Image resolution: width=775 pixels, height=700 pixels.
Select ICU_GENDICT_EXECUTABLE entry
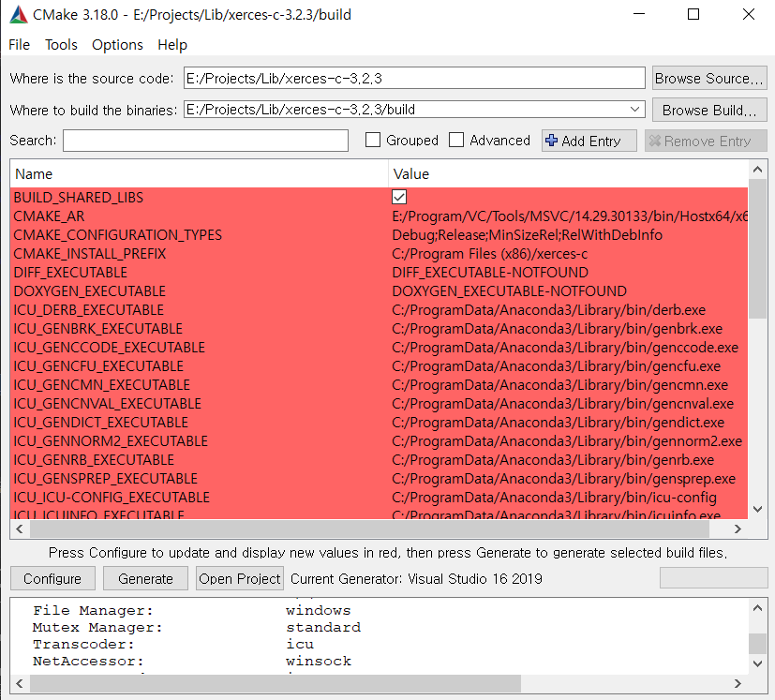[101, 423]
